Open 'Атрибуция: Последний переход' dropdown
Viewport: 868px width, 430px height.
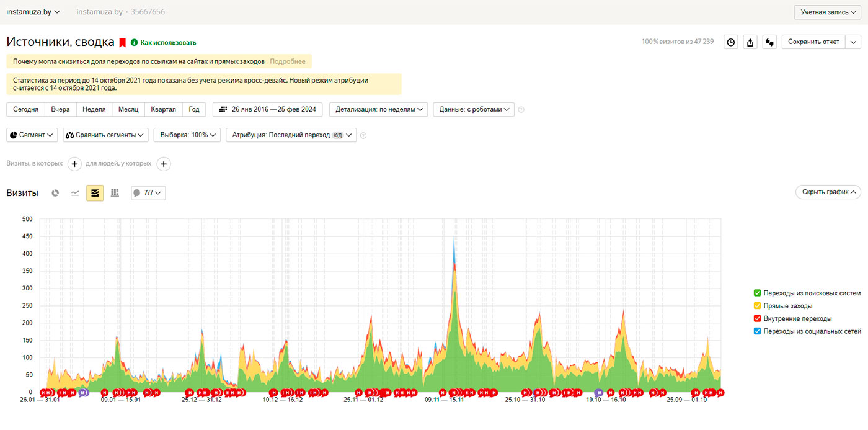tap(291, 135)
